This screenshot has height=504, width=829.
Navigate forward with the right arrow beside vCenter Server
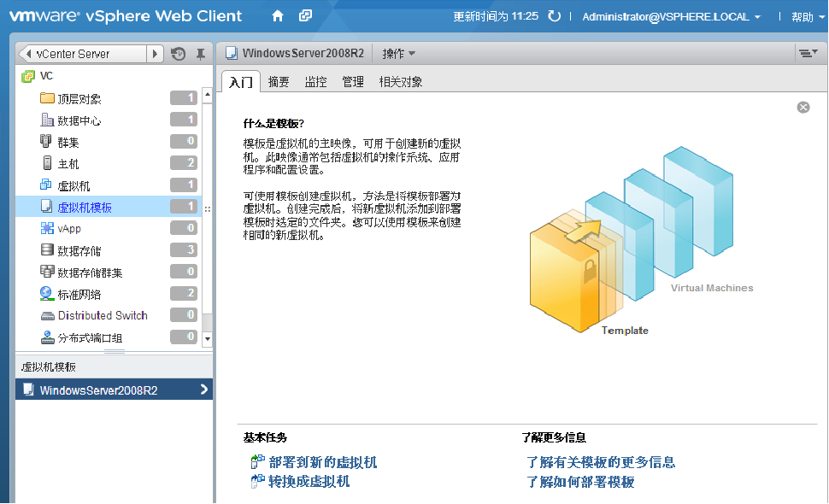coord(155,54)
